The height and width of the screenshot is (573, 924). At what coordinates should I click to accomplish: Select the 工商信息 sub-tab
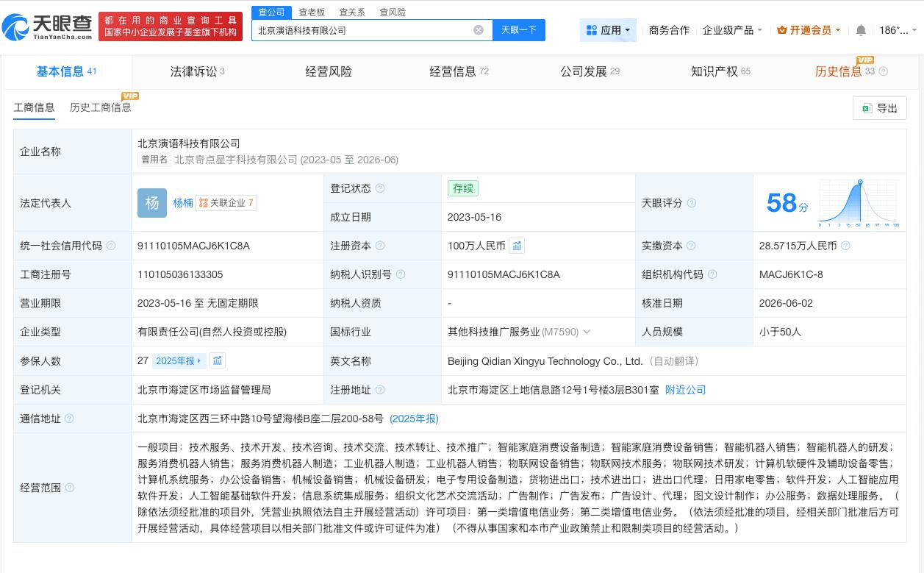35,107
